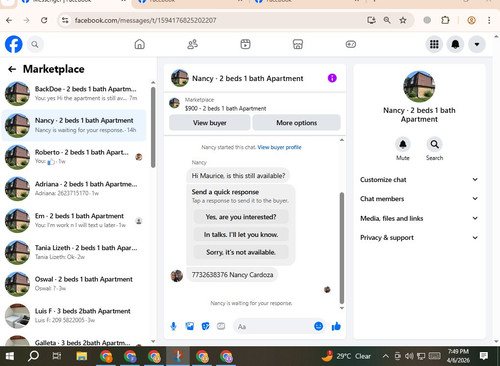The width and height of the screenshot is (500, 366).
Task: Record a voice clip with microphone icon
Action: pos(173,326)
